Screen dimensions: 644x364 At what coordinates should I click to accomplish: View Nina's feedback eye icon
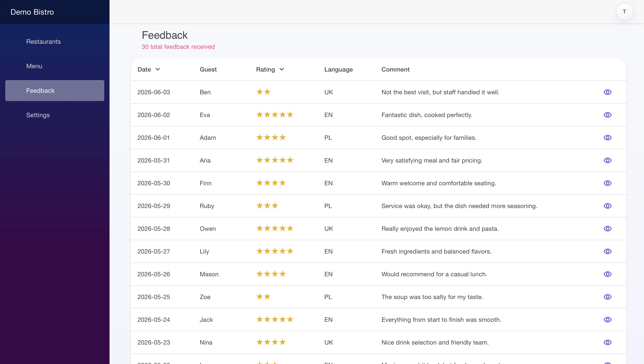coord(607,342)
